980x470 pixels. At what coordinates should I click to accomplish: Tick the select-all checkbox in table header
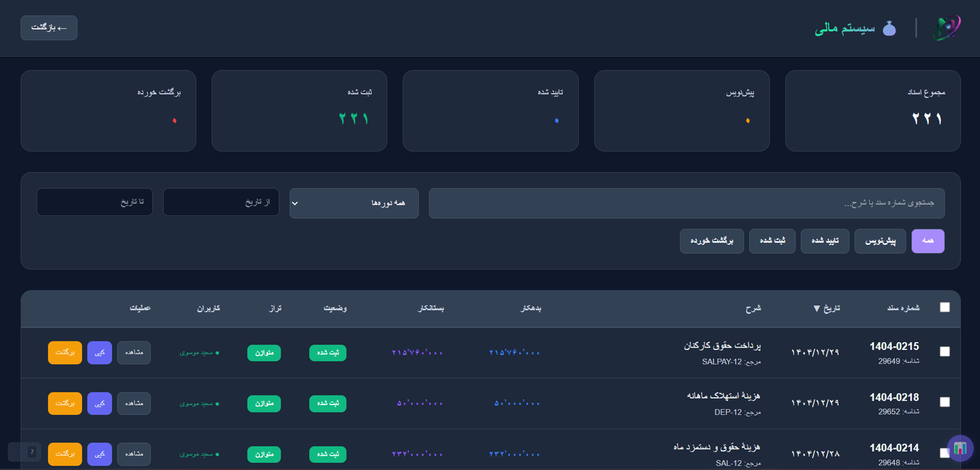945,307
